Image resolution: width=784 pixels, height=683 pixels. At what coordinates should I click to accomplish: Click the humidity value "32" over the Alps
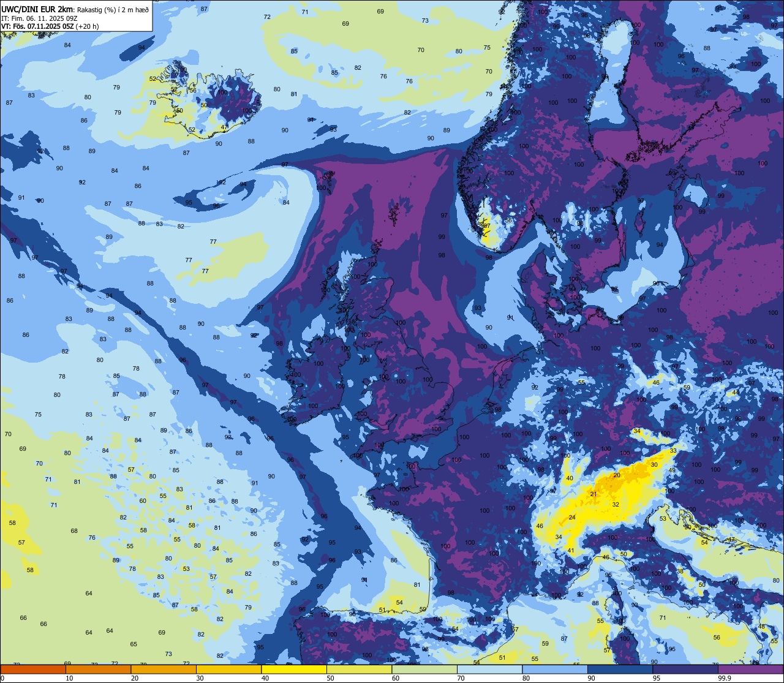[x=616, y=504]
